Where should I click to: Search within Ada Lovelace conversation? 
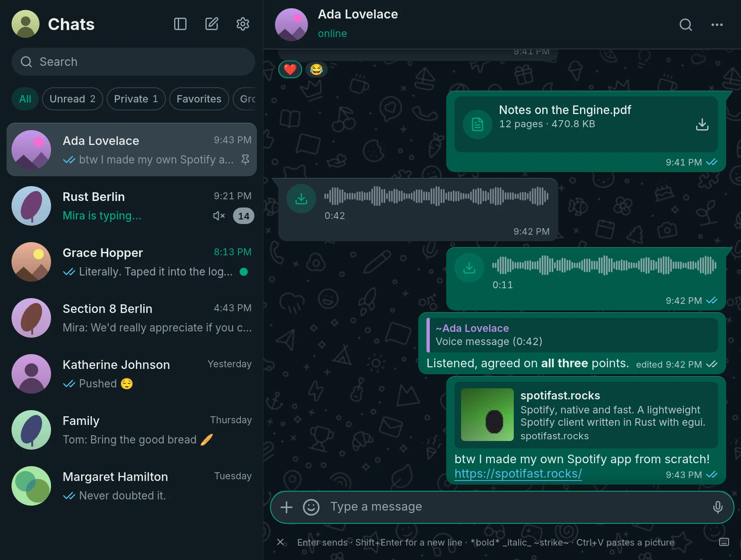[x=686, y=25]
